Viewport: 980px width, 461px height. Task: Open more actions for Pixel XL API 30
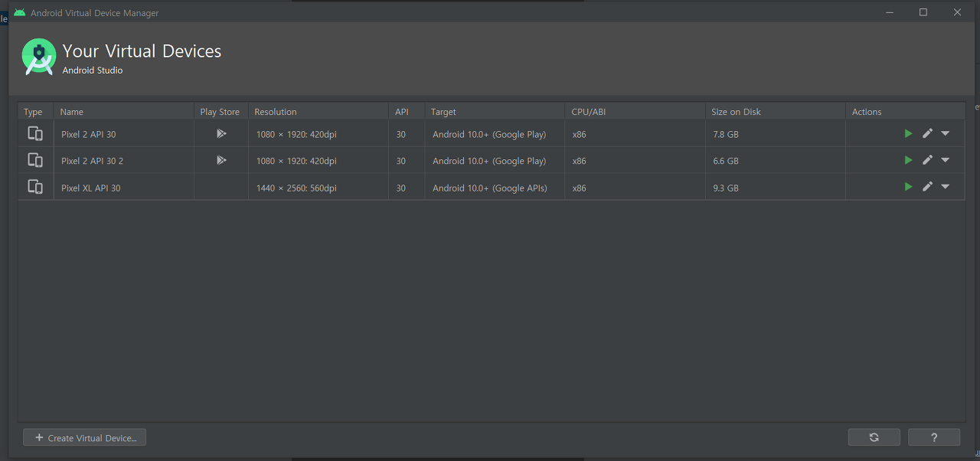coord(946,187)
